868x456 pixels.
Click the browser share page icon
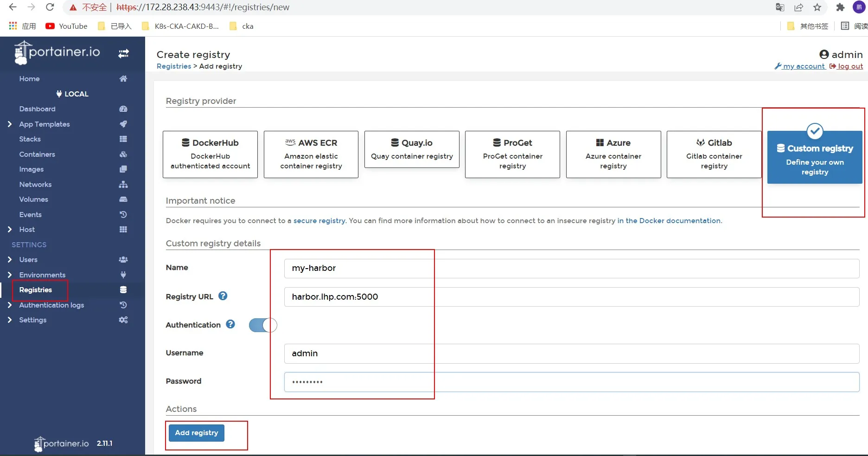798,7
